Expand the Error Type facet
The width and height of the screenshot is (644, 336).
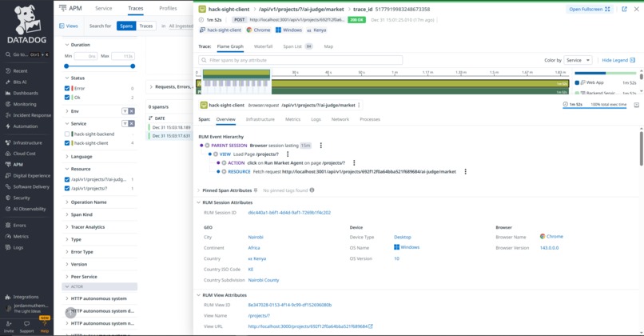click(67, 252)
